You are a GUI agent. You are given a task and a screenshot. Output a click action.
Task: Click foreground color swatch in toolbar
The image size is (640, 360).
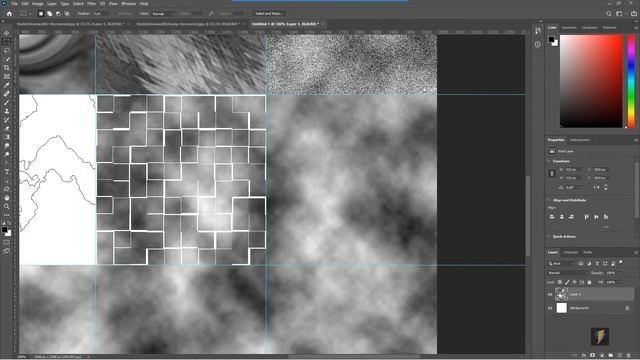pos(4,230)
